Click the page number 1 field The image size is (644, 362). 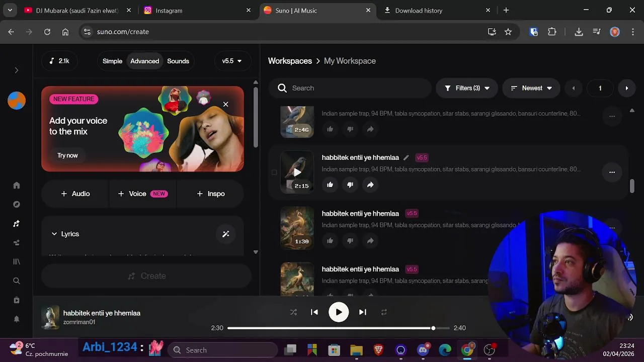click(x=600, y=88)
